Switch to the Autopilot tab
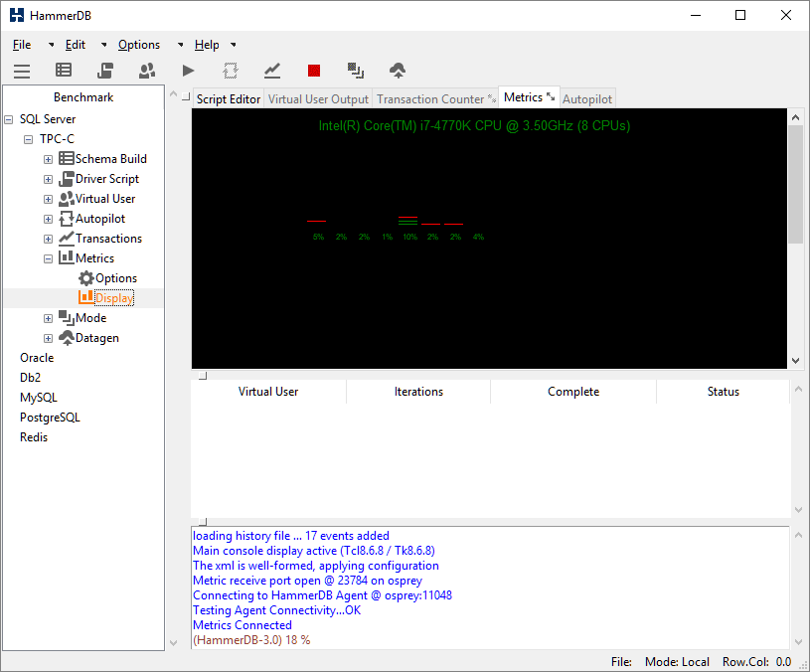The height and width of the screenshot is (672, 810). click(587, 99)
